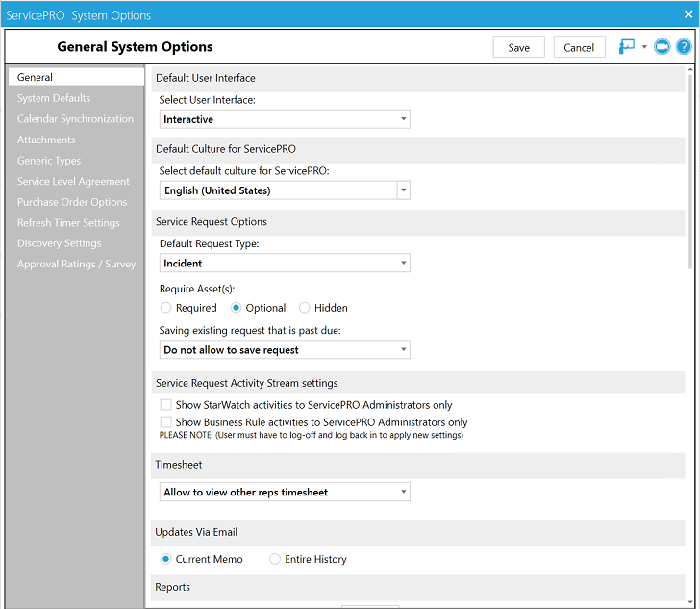Open Purchase Order Options section
The image size is (700, 609).
72,202
